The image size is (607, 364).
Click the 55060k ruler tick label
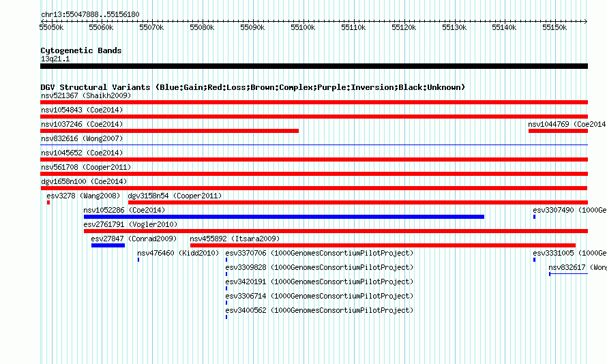tap(101, 27)
